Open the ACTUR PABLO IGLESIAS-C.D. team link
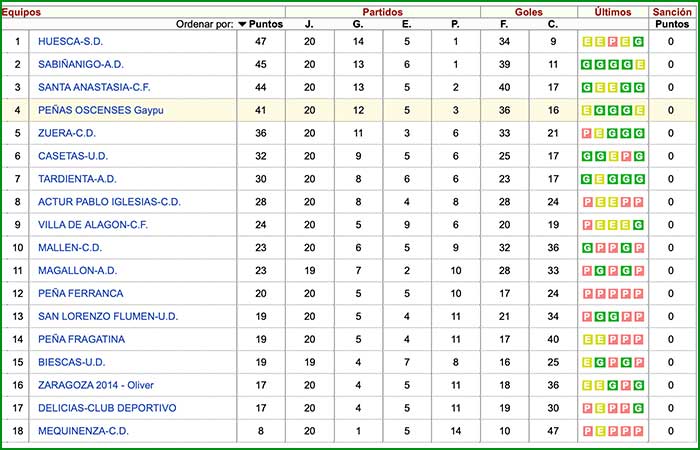Screen dimensions: 700x450 (x=109, y=202)
